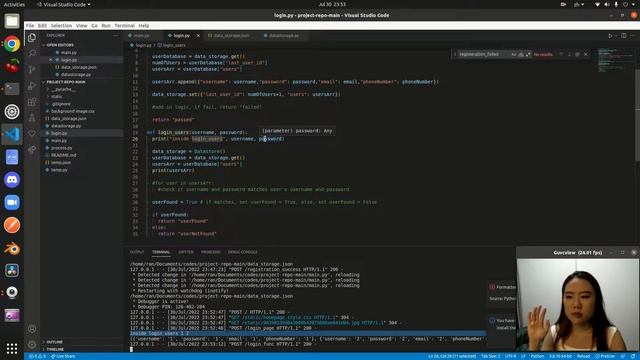The image size is (640, 360).
Task: Open the Source Control view
Action: [32, 69]
